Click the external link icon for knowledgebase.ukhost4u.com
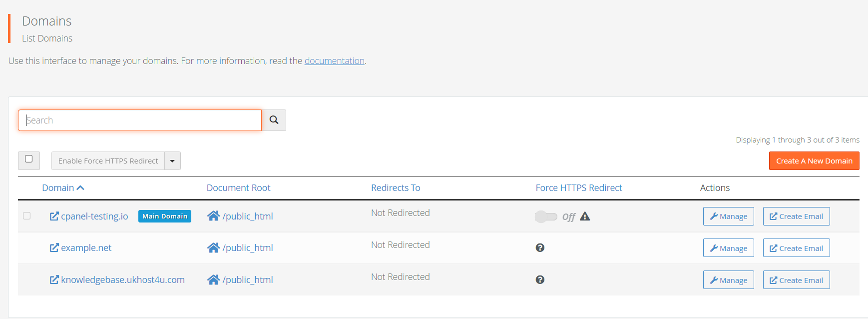Image resolution: width=868 pixels, height=319 pixels. [54, 280]
